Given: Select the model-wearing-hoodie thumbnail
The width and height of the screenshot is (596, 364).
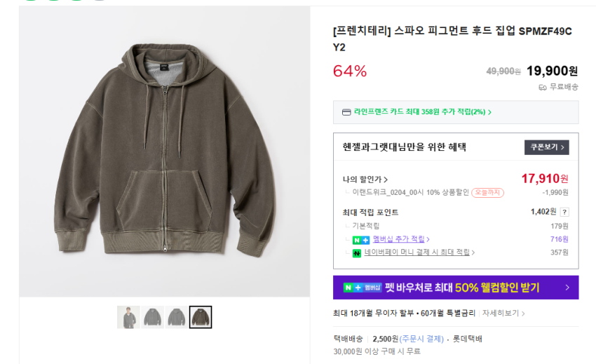Looking at the screenshot, I should [x=128, y=318].
